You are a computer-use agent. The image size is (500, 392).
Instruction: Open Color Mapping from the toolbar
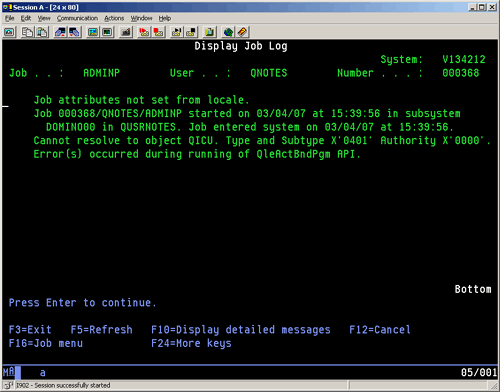pyautogui.click(x=107, y=32)
